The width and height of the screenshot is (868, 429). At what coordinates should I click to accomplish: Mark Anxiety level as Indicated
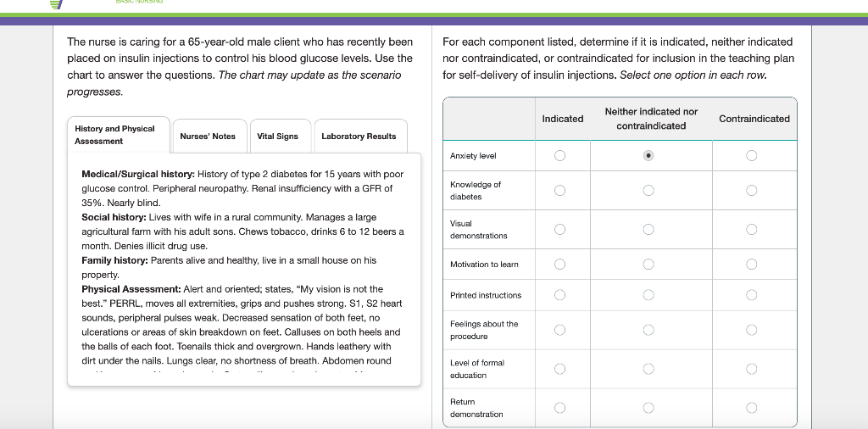[x=559, y=156]
